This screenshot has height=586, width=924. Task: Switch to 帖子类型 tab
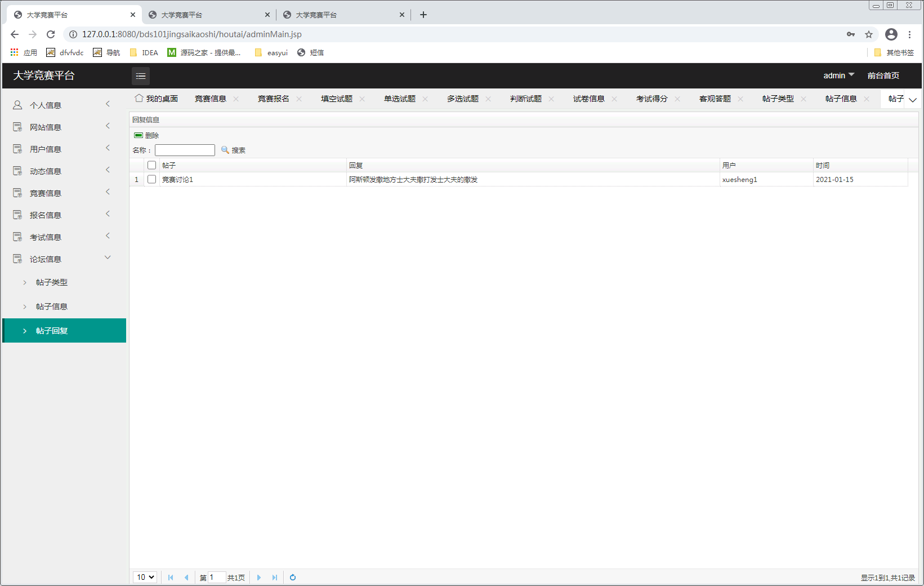[x=778, y=99]
